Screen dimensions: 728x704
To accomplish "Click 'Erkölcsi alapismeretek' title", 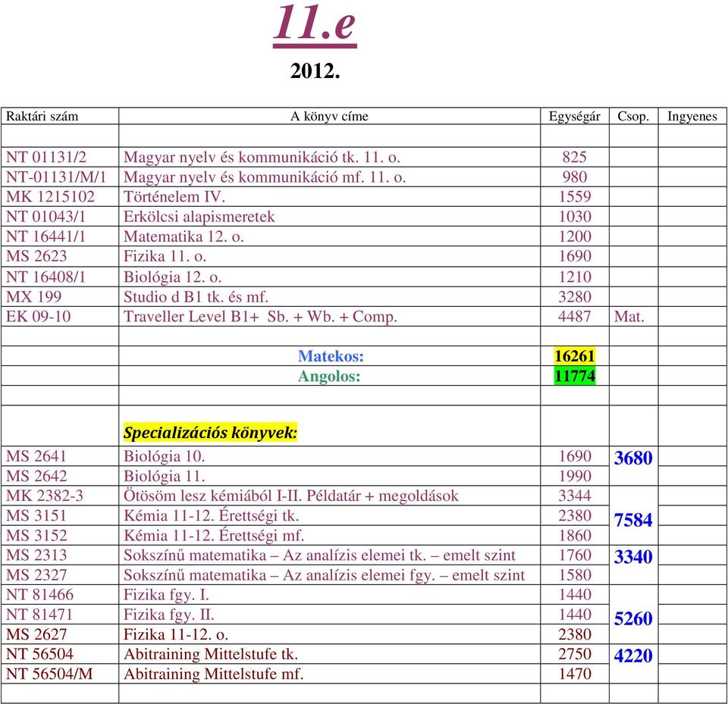I will 199,217.
